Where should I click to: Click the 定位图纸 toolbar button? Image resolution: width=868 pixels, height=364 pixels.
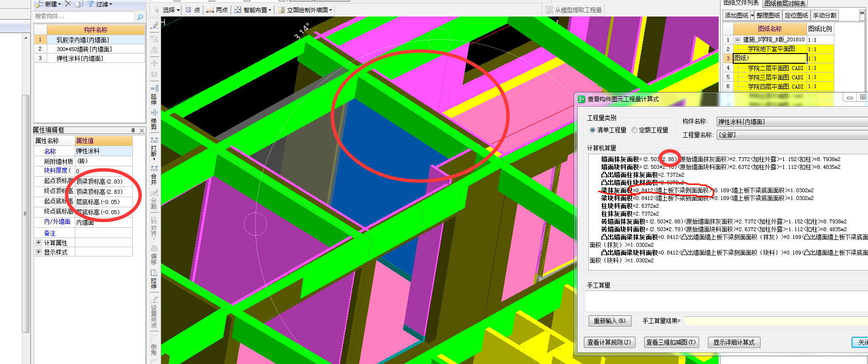[x=796, y=16]
